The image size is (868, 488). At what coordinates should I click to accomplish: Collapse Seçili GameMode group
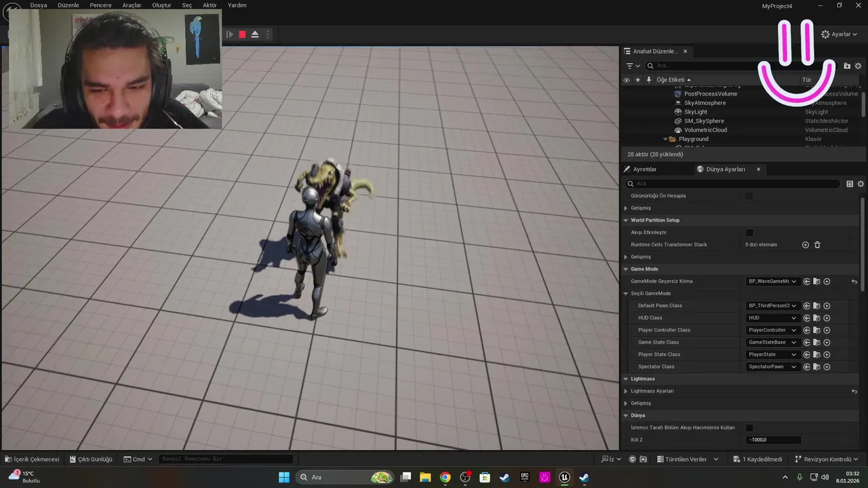[625, 293]
